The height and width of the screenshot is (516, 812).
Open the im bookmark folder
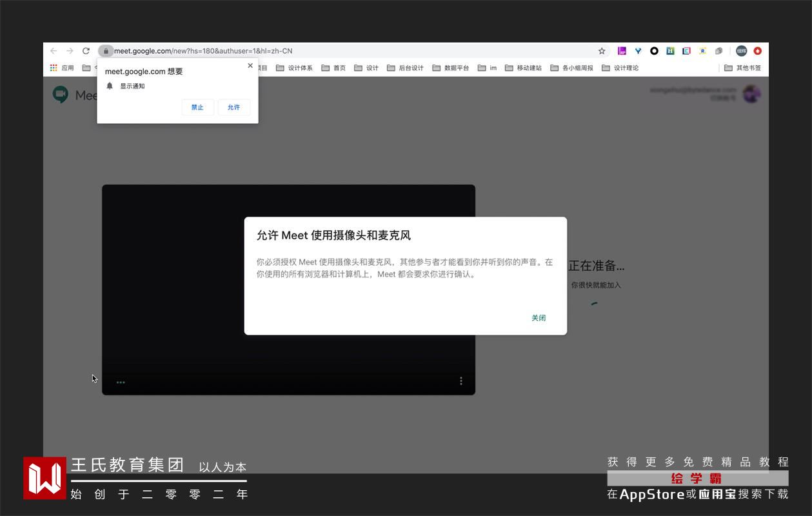(x=487, y=68)
